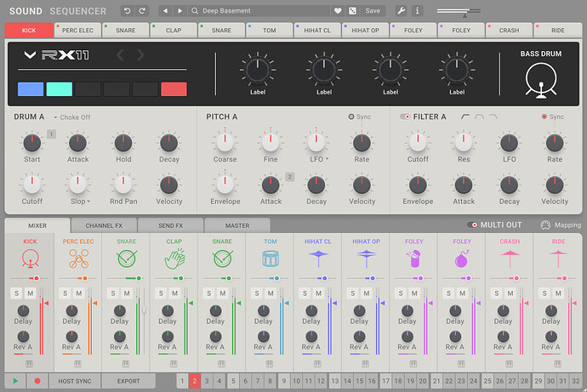
Task: Select pattern slot 17
Action: coord(385,381)
